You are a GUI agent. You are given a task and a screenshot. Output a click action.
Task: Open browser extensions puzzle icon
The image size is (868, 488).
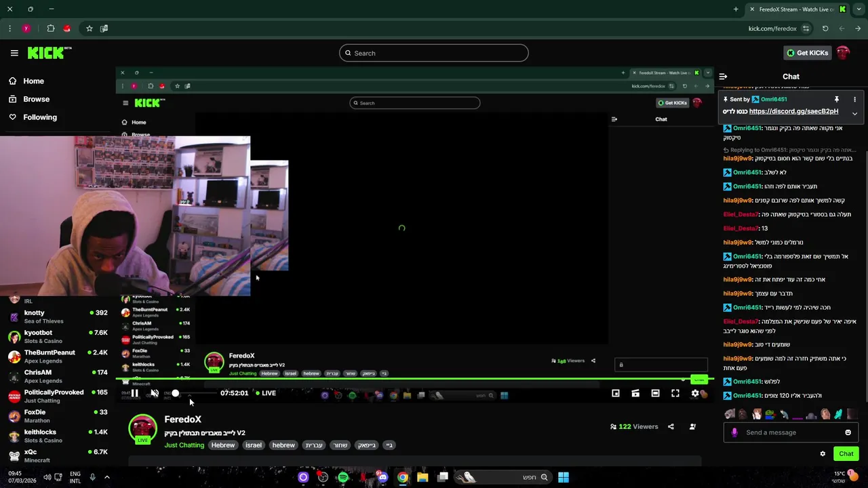point(51,28)
